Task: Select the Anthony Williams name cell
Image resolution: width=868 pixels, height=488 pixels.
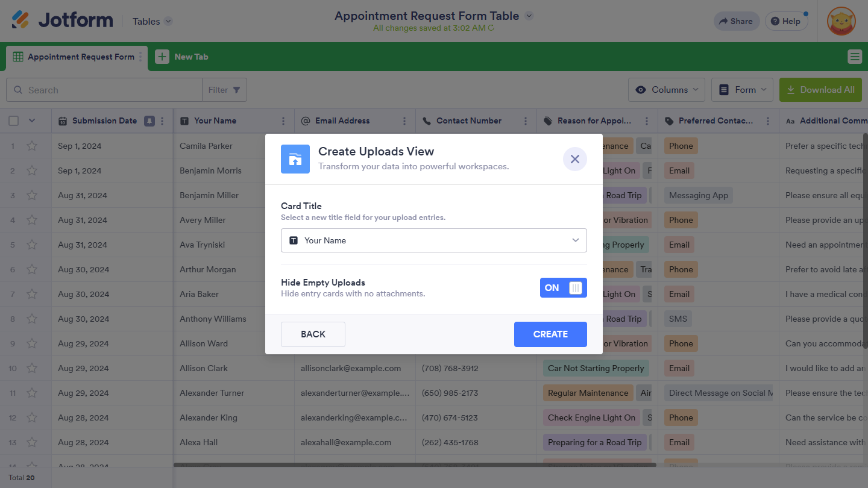Action: [233, 319]
